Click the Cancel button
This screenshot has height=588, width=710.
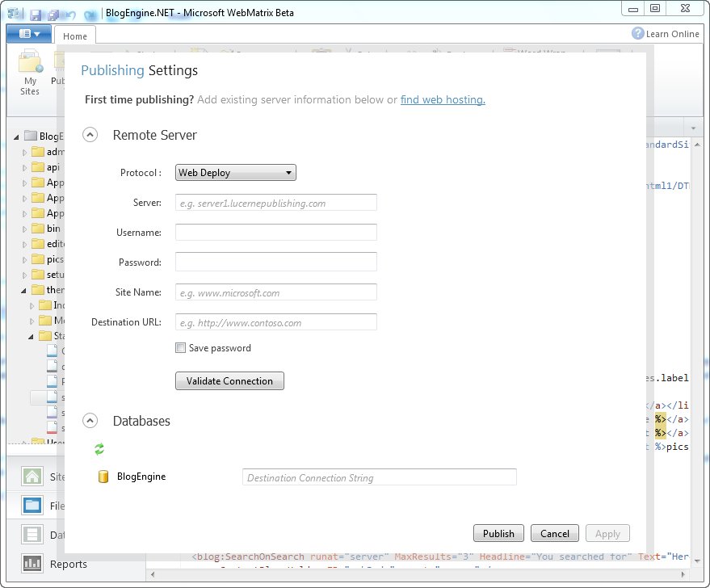click(x=555, y=533)
